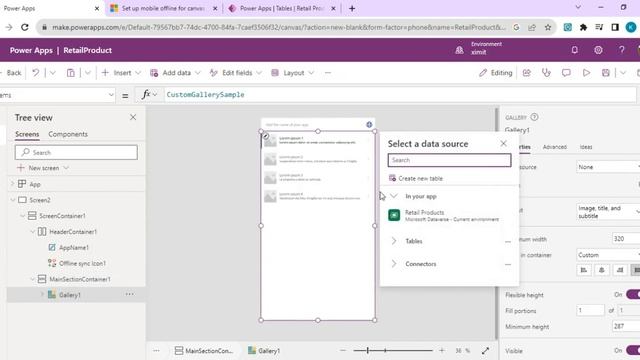Open the Comments icon
The image size is (640, 360).
pos(566,73)
